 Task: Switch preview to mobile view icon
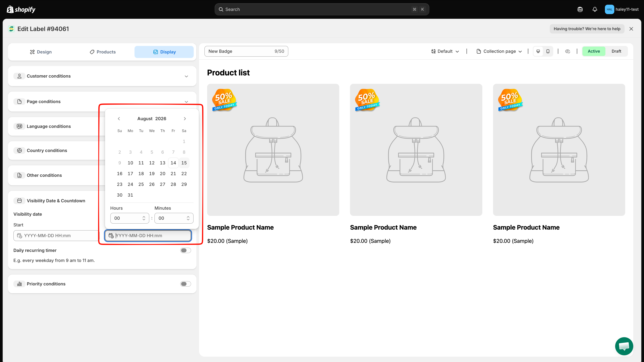pos(548,51)
